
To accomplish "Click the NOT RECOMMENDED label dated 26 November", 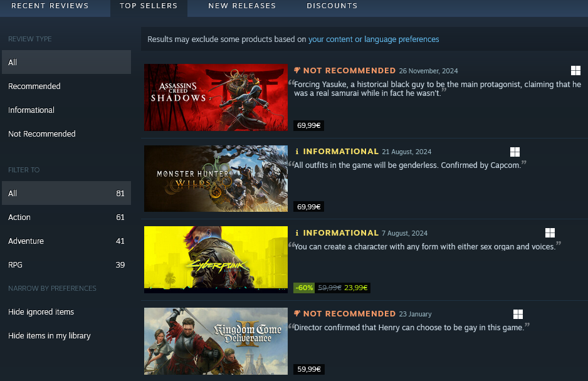I will tap(349, 71).
